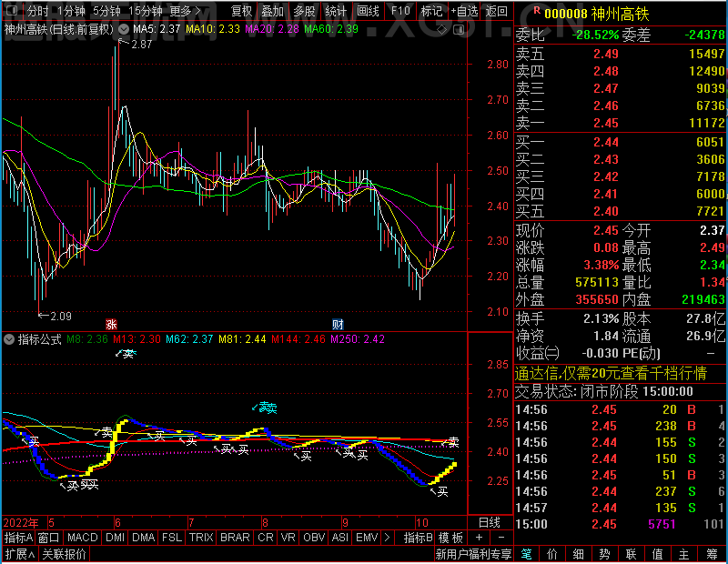
Task: Expand the 更多 periods menu
Action: tap(185, 11)
